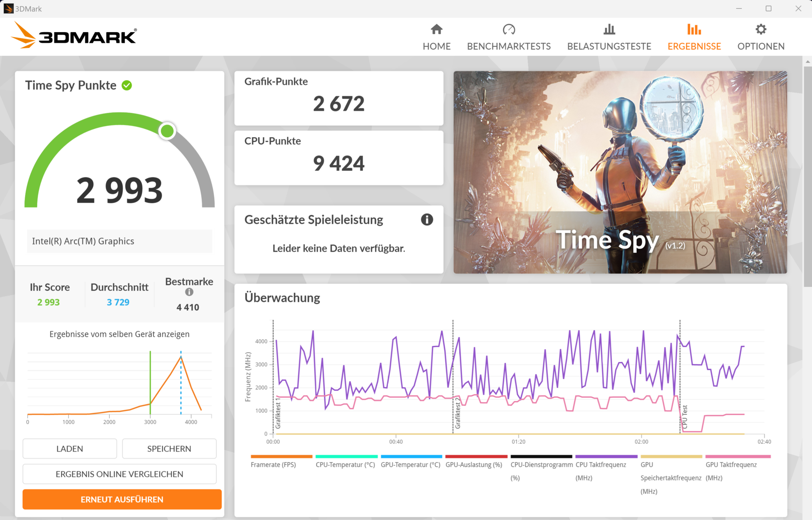Click the CPU-Punkte value 9 424
812x520 pixels.
339,163
